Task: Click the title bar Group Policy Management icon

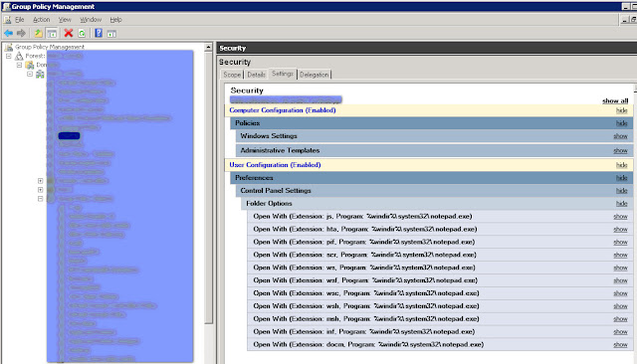Action: [x=6, y=7]
